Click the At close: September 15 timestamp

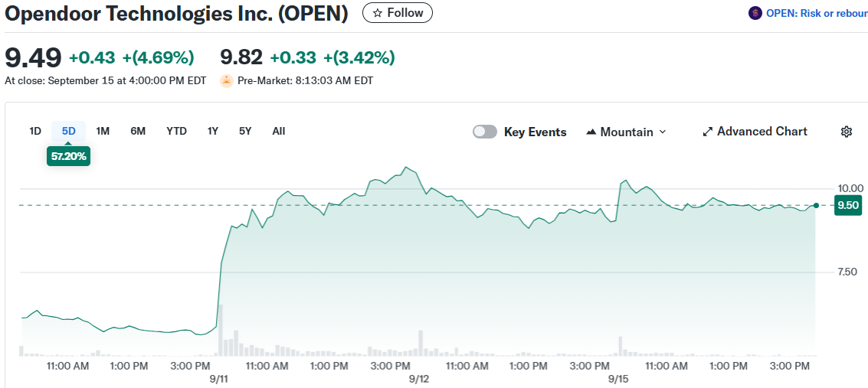coord(105,80)
